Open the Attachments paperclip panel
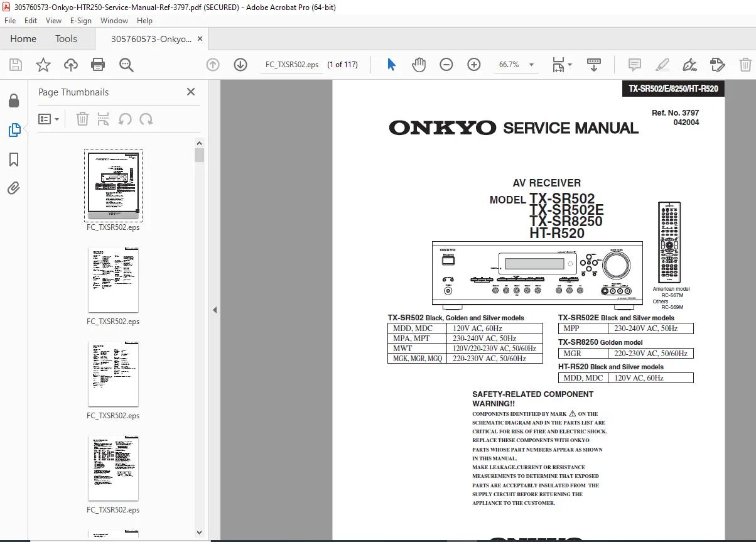 (x=14, y=188)
